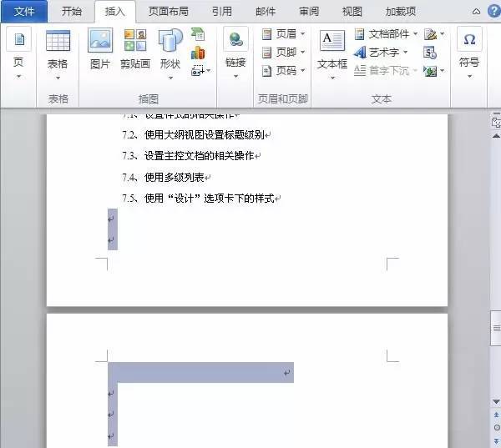The height and width of the screenshot is (448, 501).
Task: Click the select browse object button
Action: [497, 427]
